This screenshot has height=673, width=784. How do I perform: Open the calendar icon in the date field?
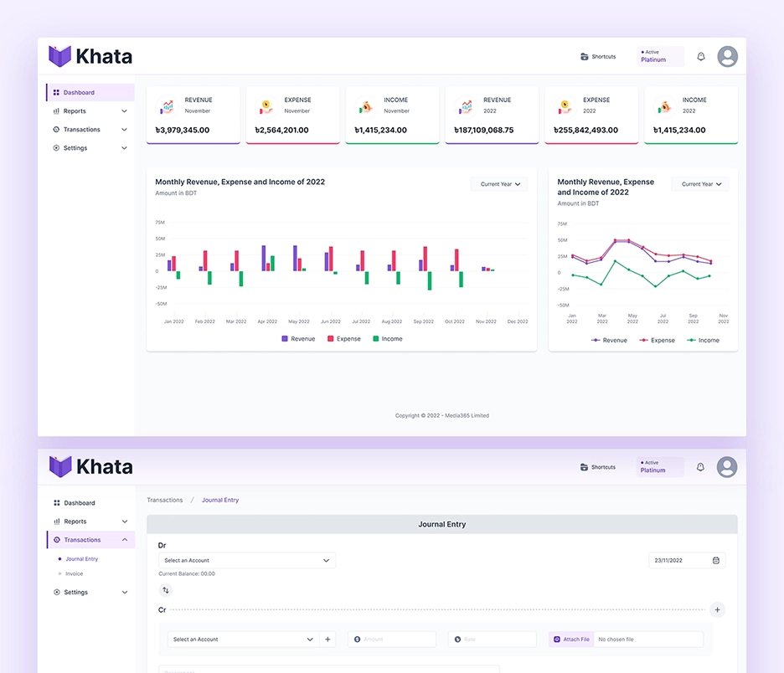716,561
